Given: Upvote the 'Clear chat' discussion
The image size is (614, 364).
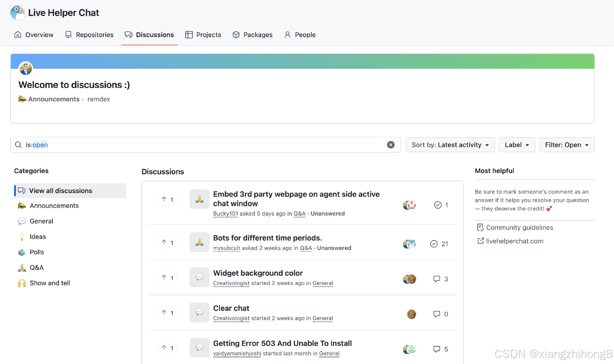Looking at the screenshot, I should [168, 313].
